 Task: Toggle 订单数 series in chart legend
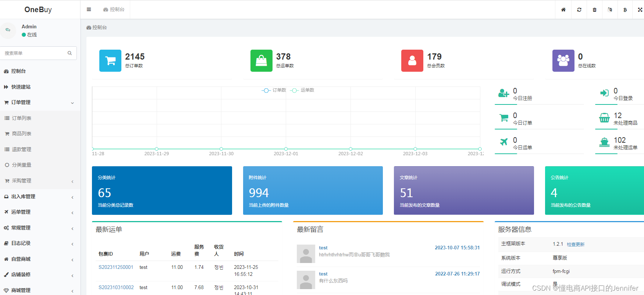[x=274, y=90]
